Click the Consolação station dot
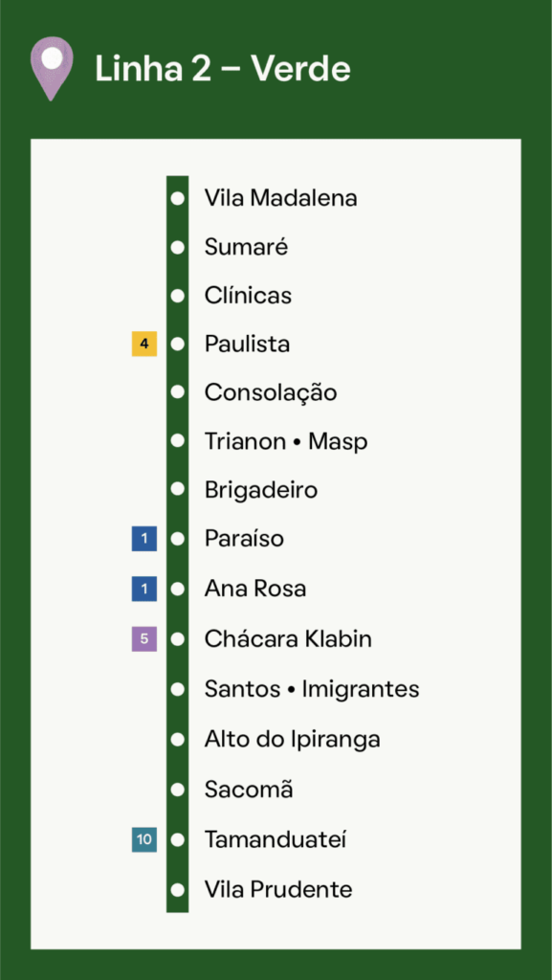The height and width of the screenshot is (980, 552). [178, 392]
